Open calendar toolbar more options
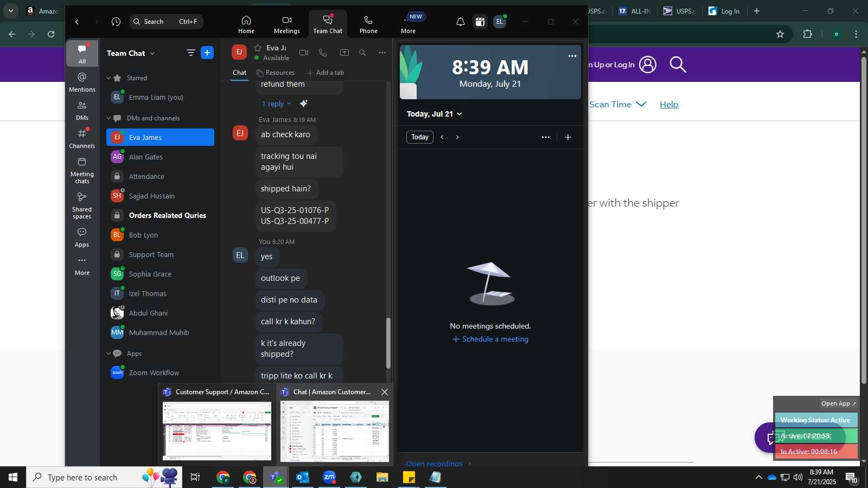This screenshot has width=868, height=488. point(546,137)
